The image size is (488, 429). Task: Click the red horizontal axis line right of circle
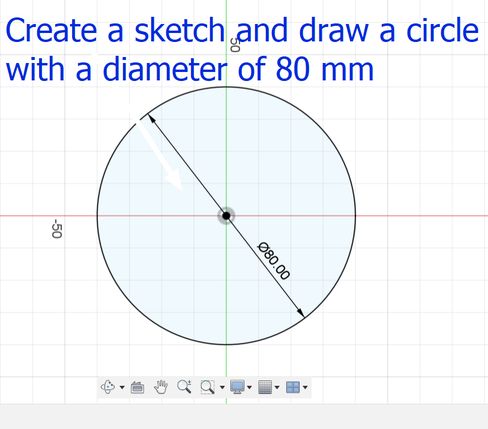(x=422, y=216)
